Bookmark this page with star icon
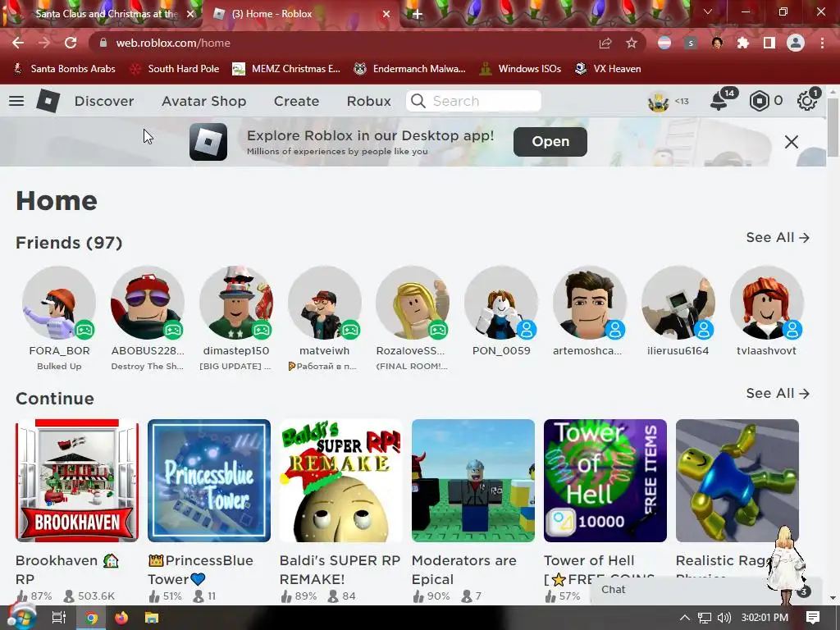840x630 pixels. point(632,43)
